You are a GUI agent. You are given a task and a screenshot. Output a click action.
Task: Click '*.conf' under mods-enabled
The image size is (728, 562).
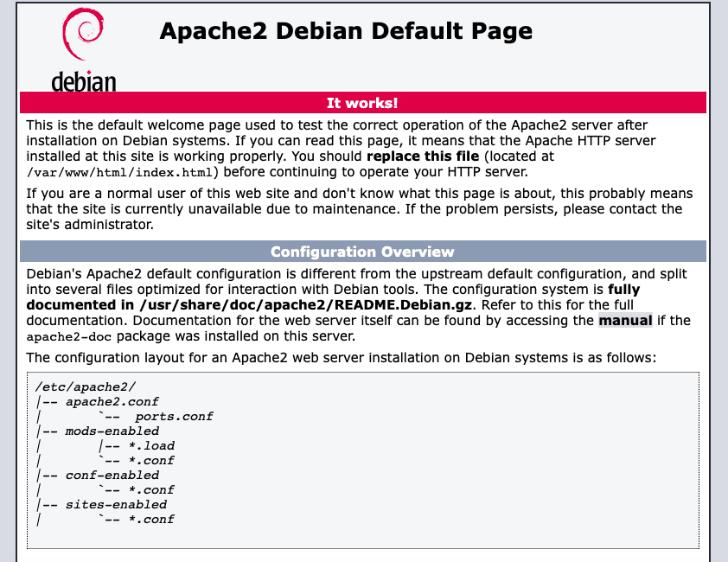(151, 461)
